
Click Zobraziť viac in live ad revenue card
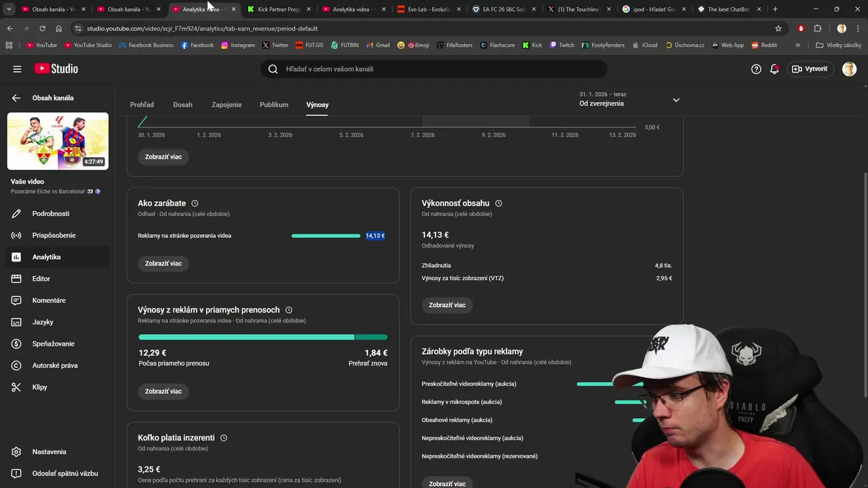coord(163,391)
